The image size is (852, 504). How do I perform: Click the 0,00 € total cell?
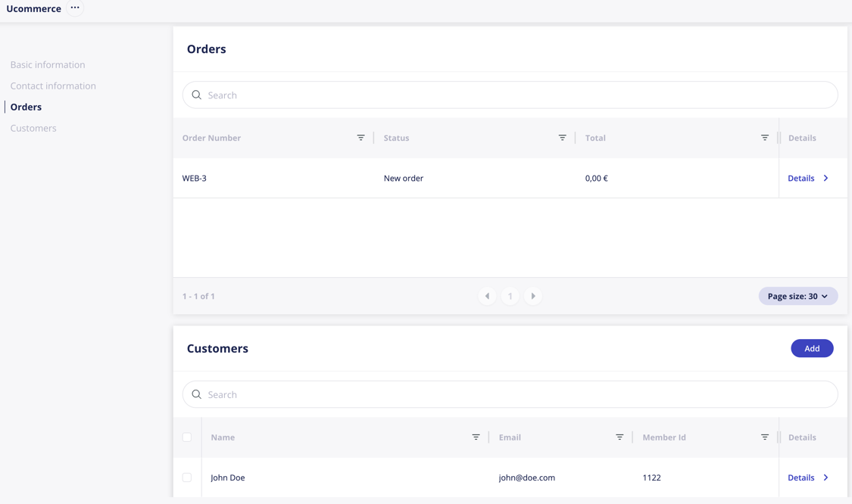pos(596,178)
